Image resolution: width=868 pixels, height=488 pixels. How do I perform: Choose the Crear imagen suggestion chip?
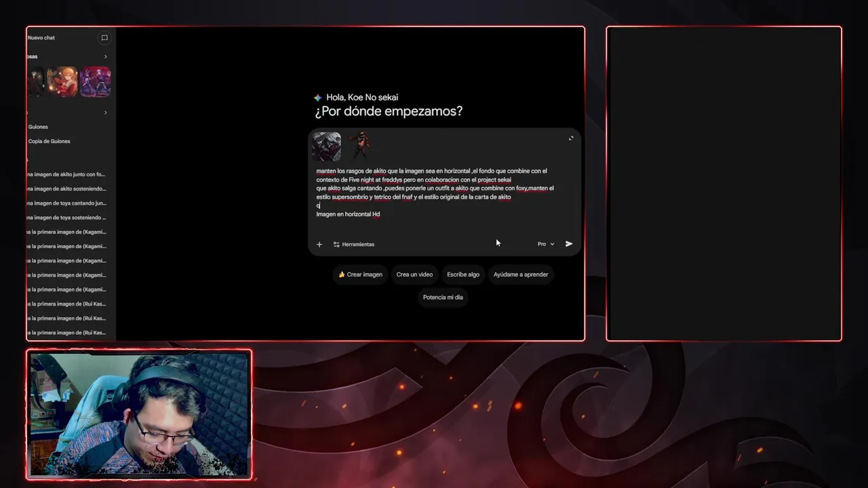(x=360, y=274)
